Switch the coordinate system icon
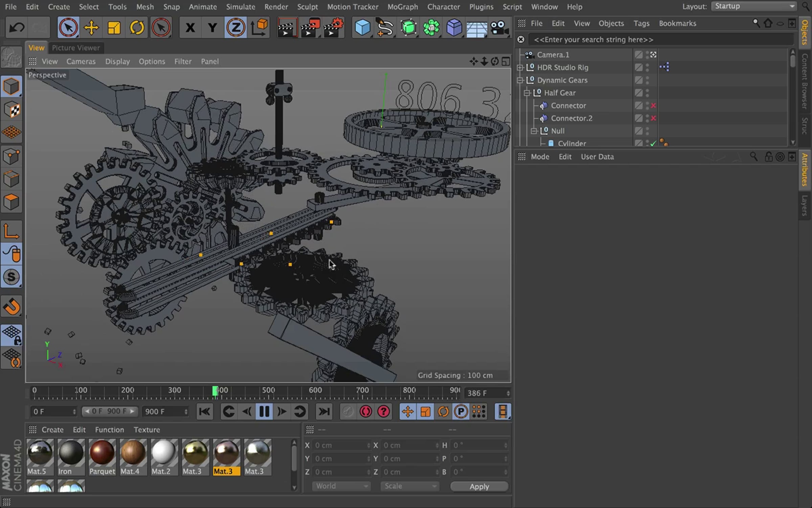This screenshot has height=508, width=812. (x=260, y=27)
